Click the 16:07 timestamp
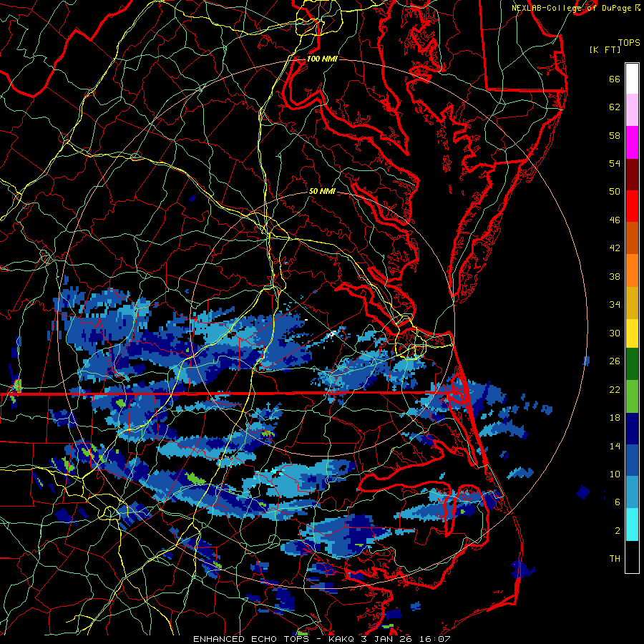This screenshot has width=644, height=644. 435,639
